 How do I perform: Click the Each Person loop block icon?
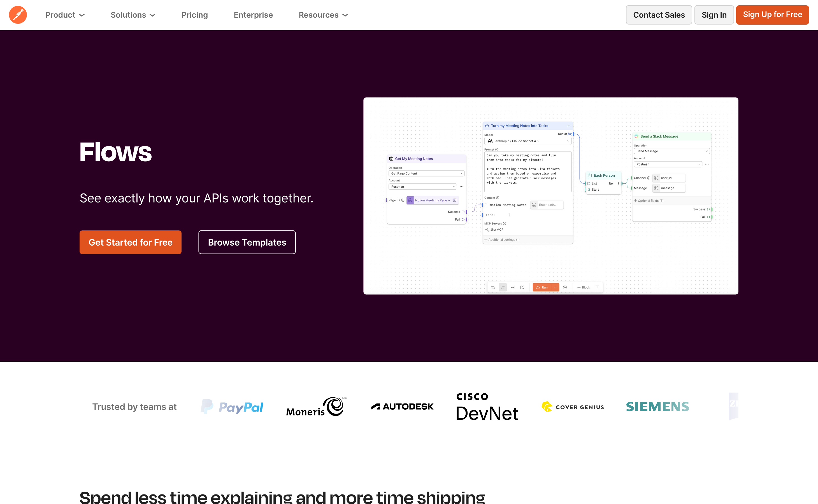coord(590,176)
